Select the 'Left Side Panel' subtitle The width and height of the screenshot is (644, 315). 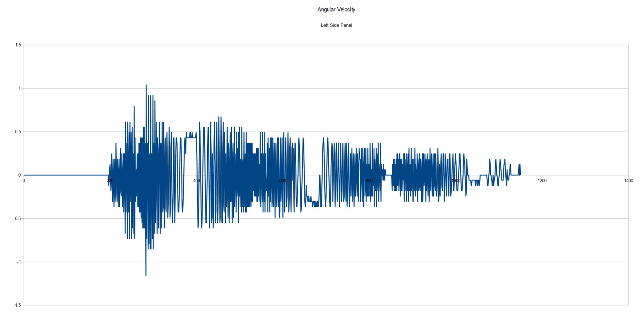point(336,25)
